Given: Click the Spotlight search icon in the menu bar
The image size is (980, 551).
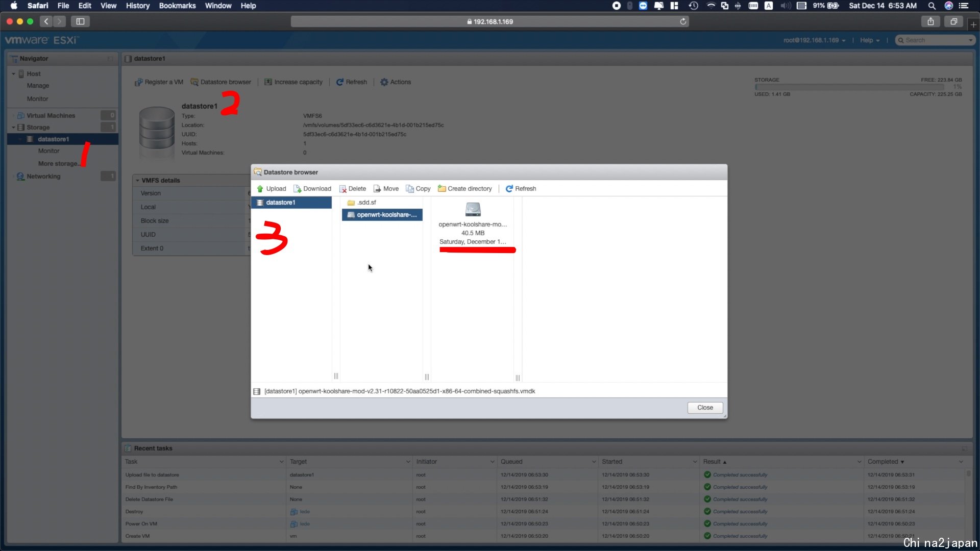Looking at the screenshot, I should point(932,6).
